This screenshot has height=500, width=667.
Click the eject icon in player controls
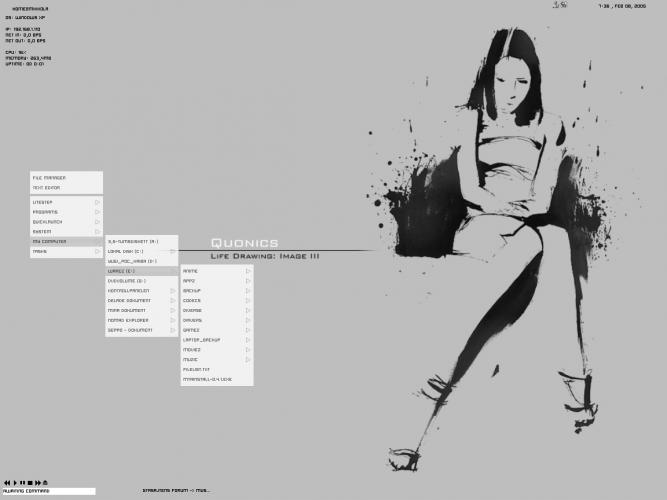click(x=45, y=483)
